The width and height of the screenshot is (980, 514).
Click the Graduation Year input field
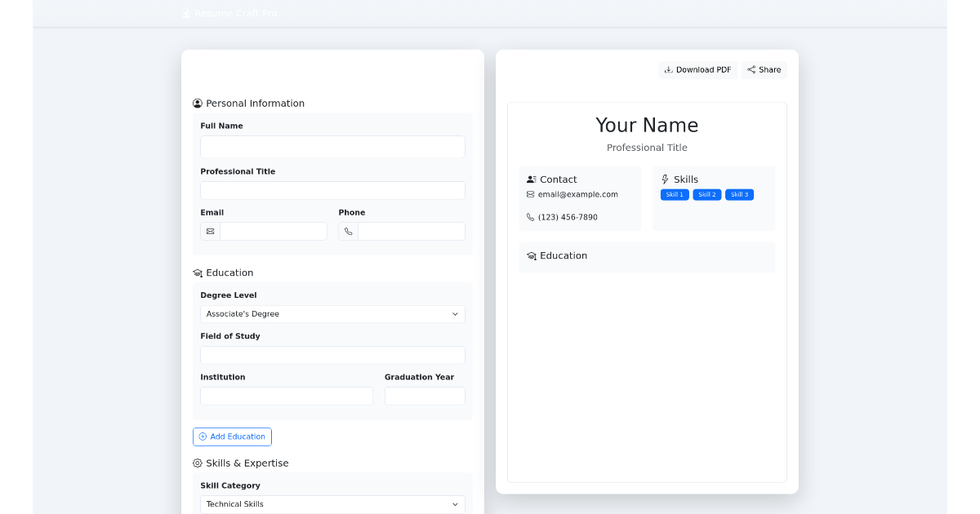tap(425, 396)
